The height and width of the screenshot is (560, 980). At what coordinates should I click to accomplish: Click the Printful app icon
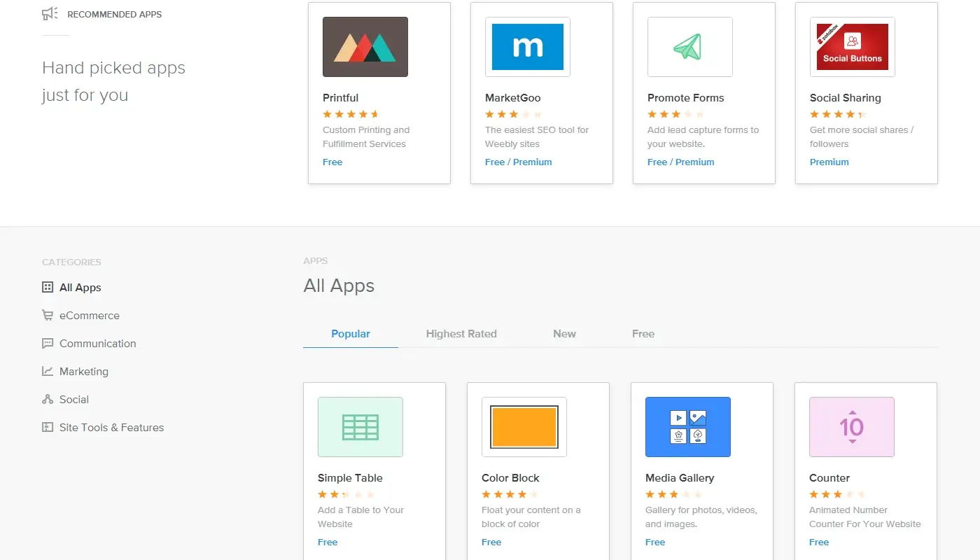tap(365, 47)
